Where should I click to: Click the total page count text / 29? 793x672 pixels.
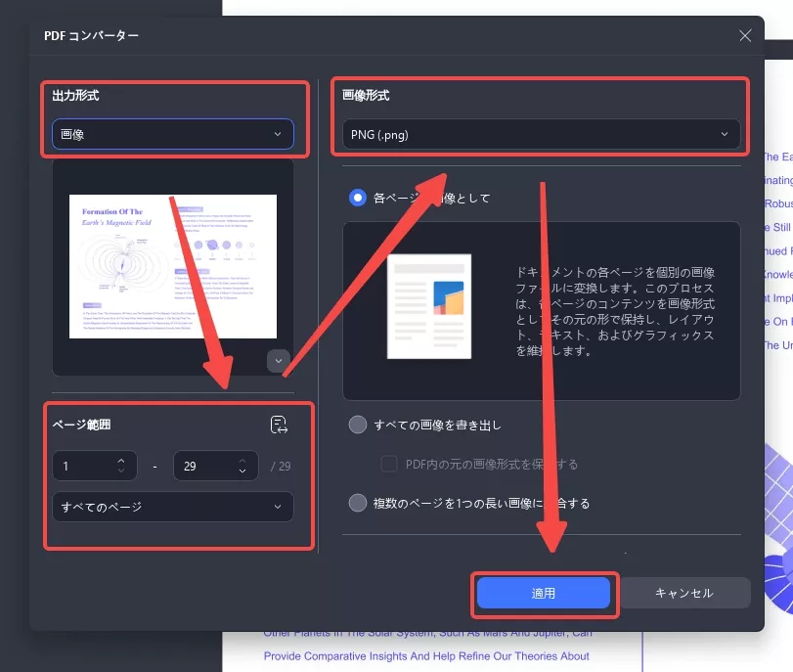pos(281,466)
